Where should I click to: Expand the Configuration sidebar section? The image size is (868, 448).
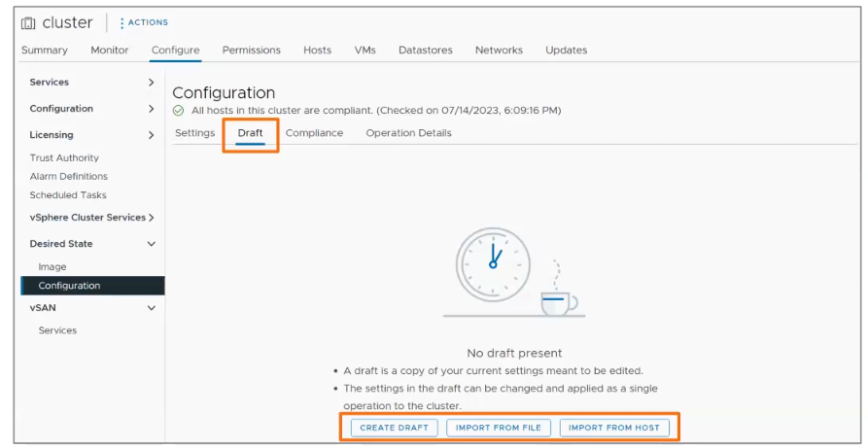151,109
